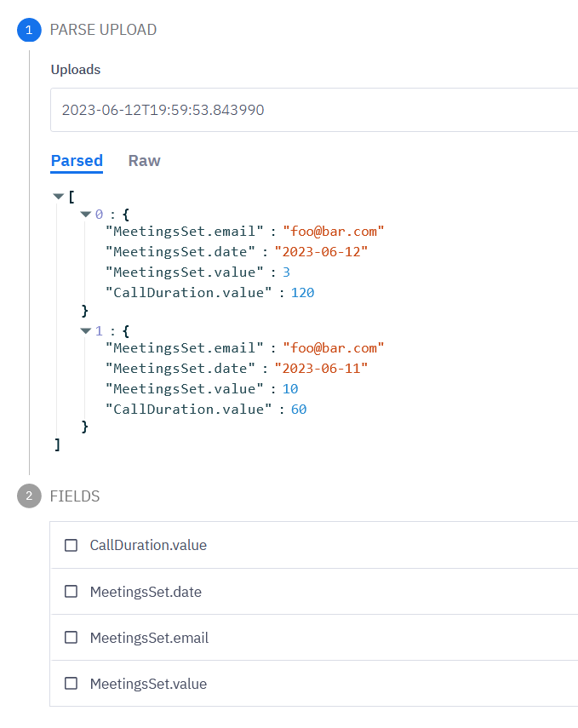Click the FIELDS step heading
This screenshot has width=578, height=728.
(75, 496)
